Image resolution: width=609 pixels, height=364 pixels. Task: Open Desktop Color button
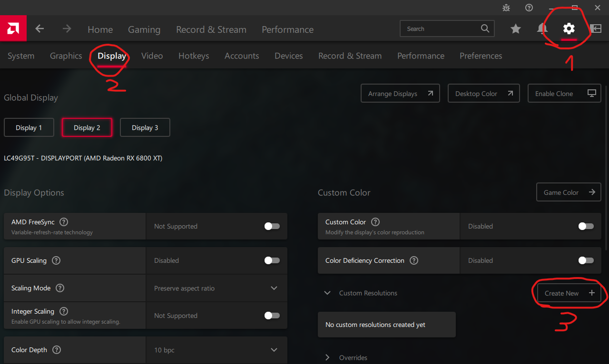484,94
